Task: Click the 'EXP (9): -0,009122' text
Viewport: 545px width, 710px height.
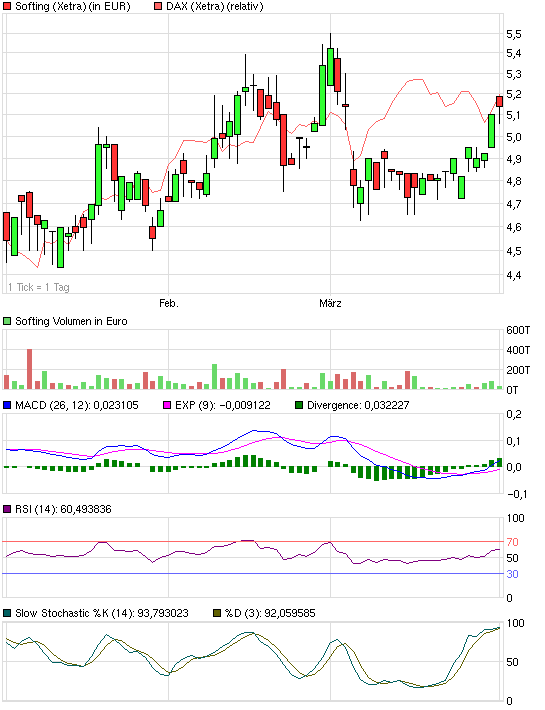Action: tap(223, 405)
